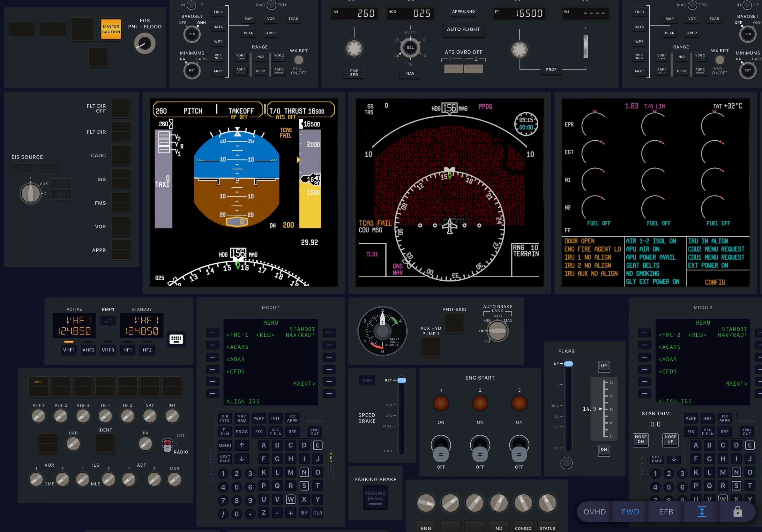
Task: Click left BAROSET STD knob
Action: (192, 34)
